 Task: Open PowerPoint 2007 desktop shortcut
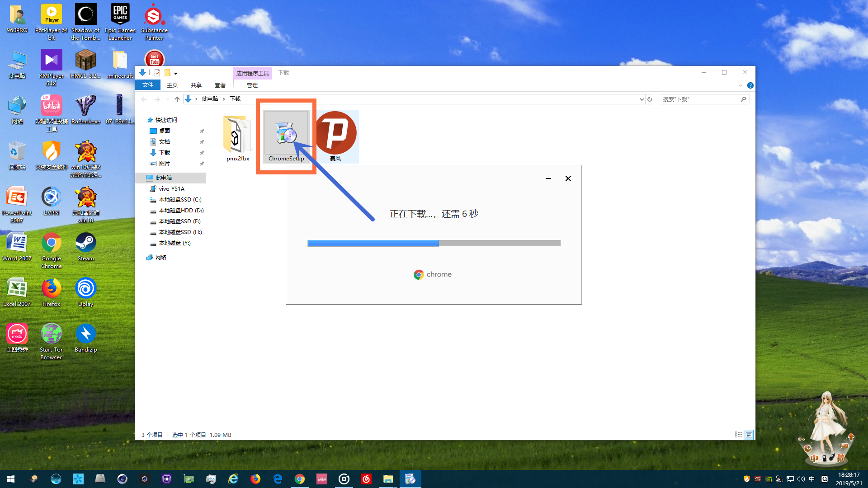[17, 204]
